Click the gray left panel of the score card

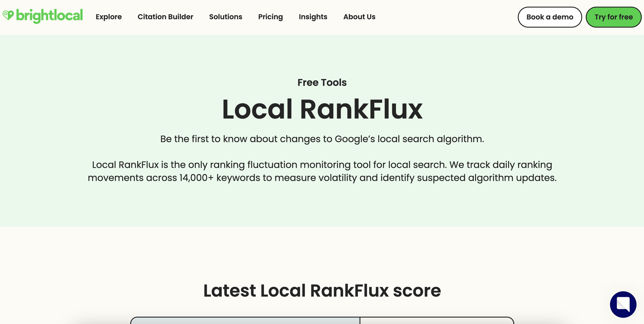(x=245, y=321)
